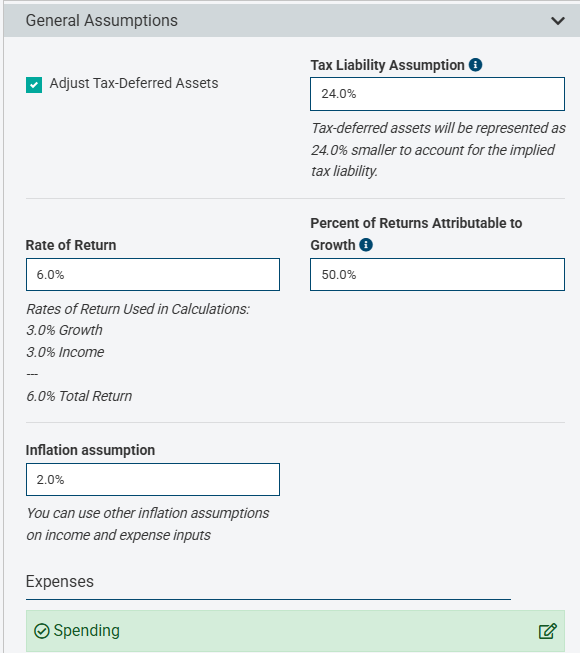
Task: Focus the Inflation assumption 2.0% field
Action: 153,479
